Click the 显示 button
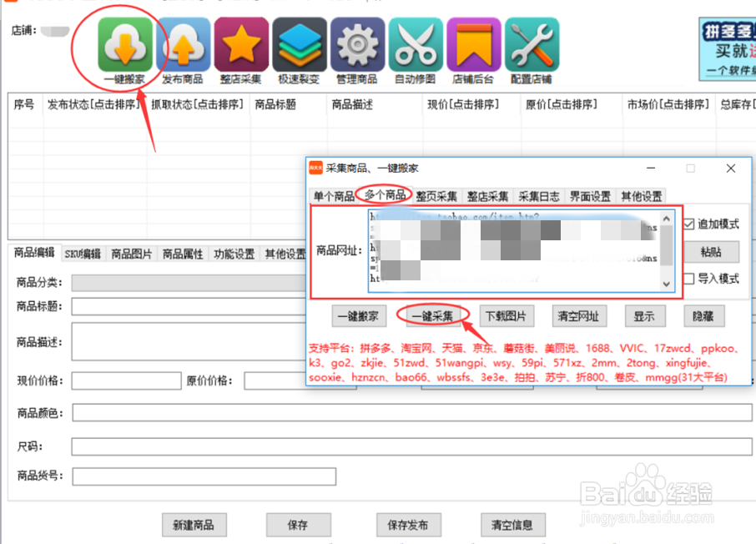The height and width of the screenshot is (544, 756). [x=644, y=316]
